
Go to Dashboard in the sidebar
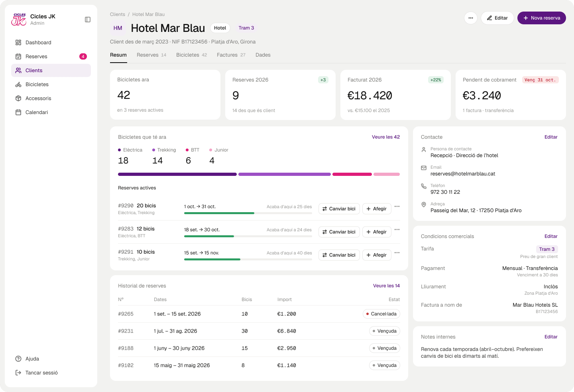pyautogui.click(x=51, y=43)
